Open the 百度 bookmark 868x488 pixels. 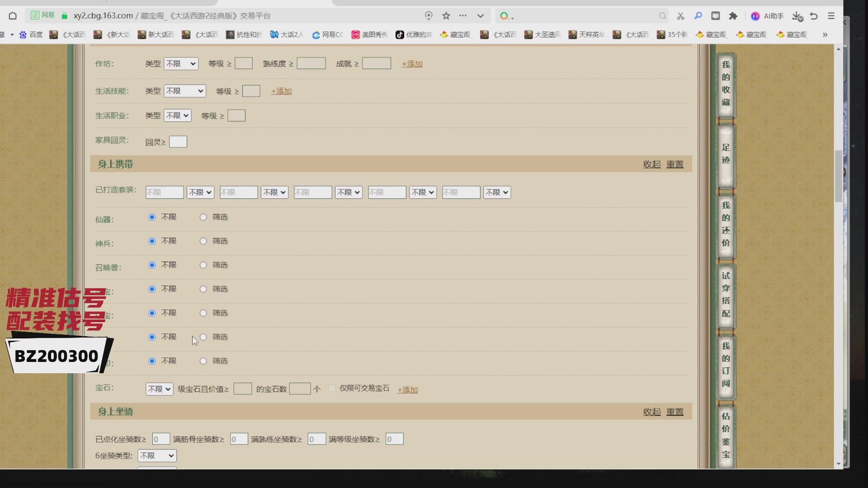coord(30,34)
